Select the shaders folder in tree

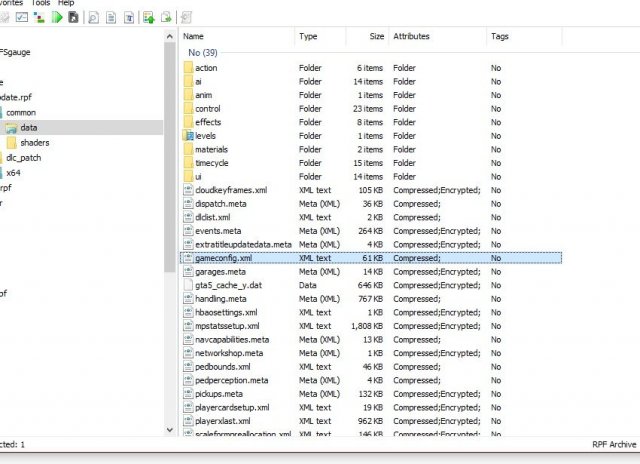pyautogui.click(x=35, y=143)
